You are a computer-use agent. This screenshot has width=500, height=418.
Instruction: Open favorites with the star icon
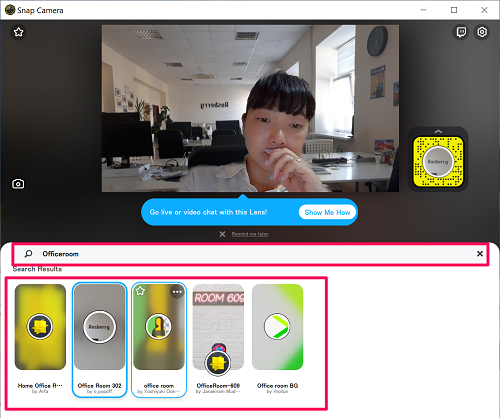tap(19, 32)
